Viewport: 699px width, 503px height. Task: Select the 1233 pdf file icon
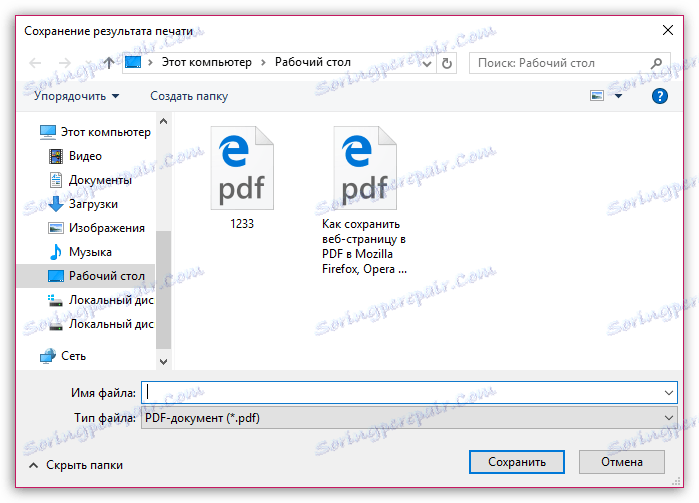(242, 168)
